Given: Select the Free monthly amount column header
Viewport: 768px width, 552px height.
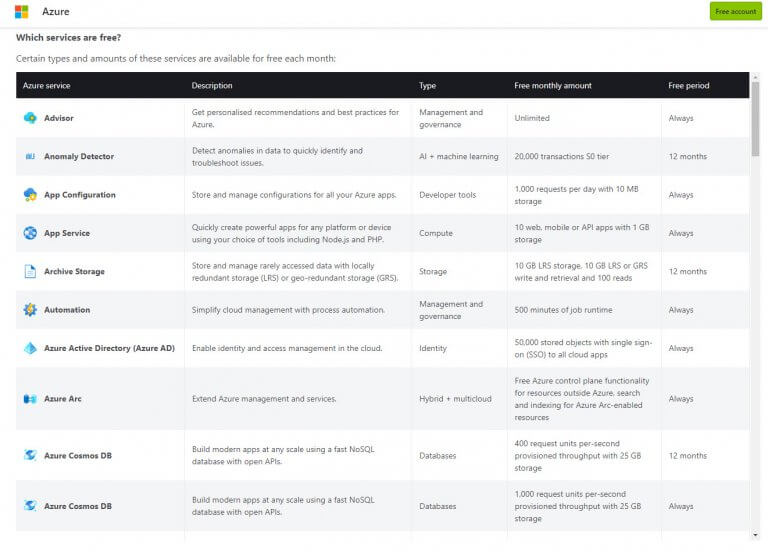Looking at the screenshot, I should [x=553, y=86].
